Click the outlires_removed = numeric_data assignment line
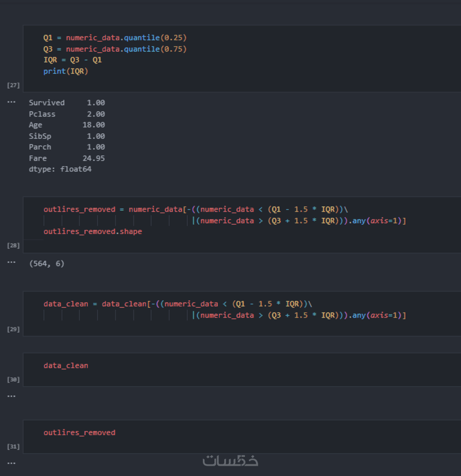The width and height of the screenshot is (461, 476). (x=196, y=209)
